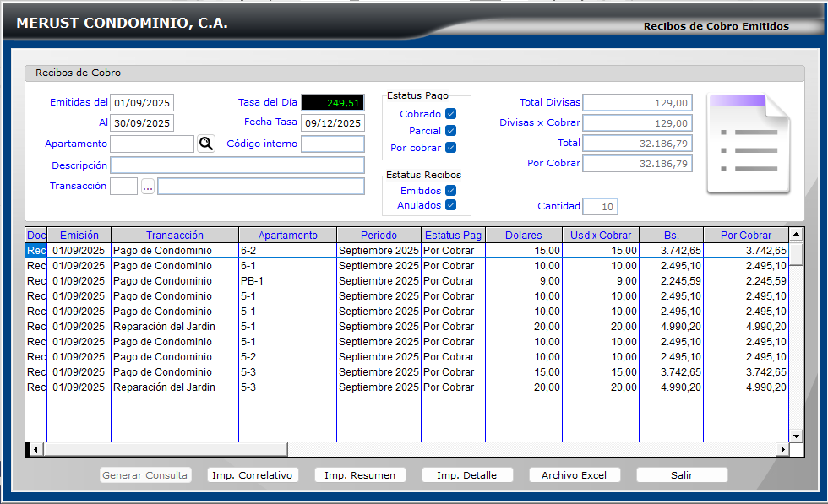Export using the Archivo Excel button
The height and width of the screenshot is (504, 828).
[574, 475]
